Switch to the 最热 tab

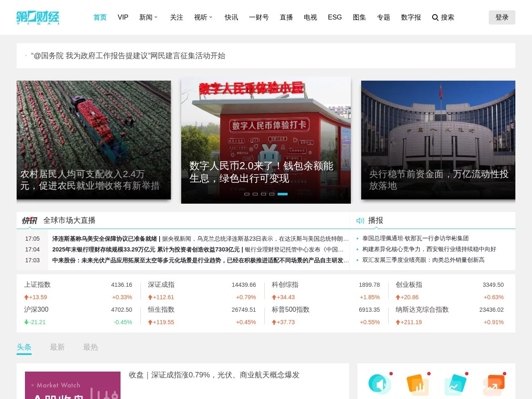(90, 347)
